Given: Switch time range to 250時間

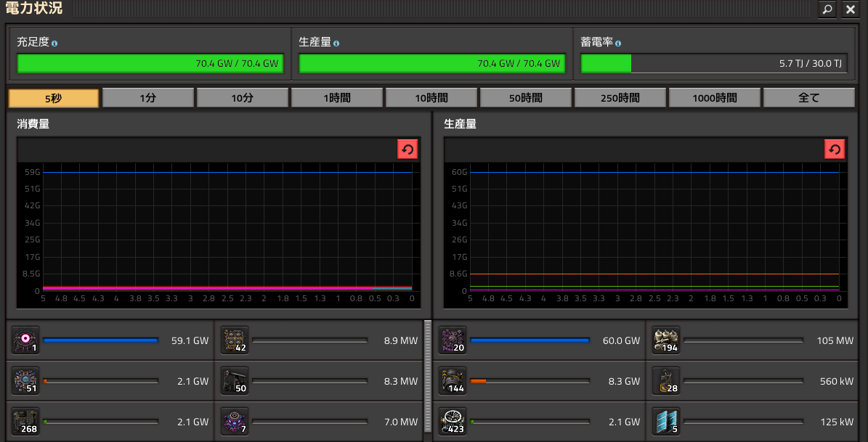Looking at the screenshot, I should (620, 98).
